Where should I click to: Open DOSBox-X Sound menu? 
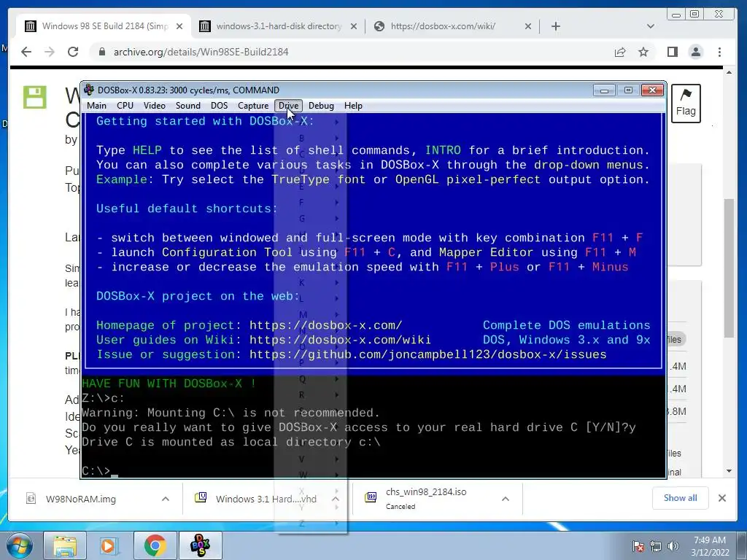tap(187, 106)
